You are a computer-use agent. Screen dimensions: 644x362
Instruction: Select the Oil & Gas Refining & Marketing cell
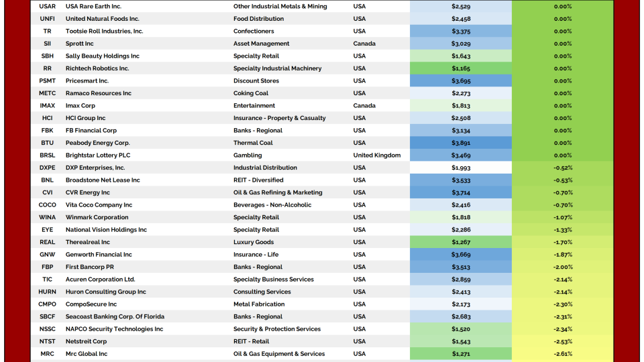coord(278,192)
